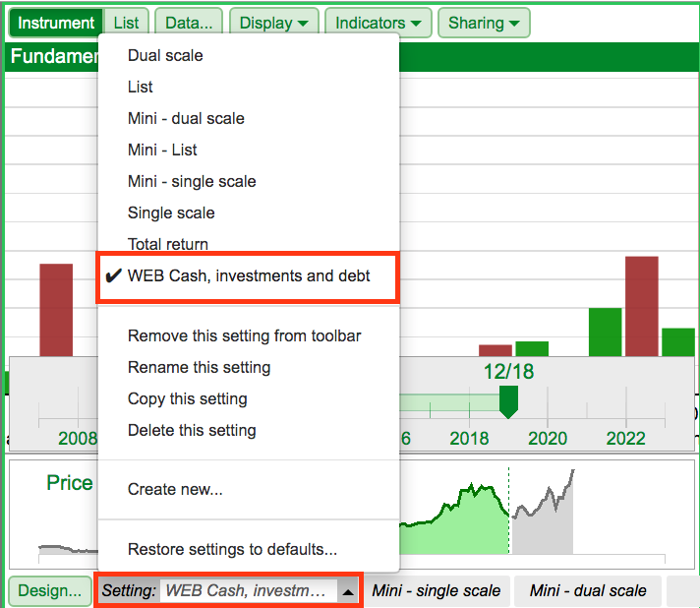Screen dimensions: 700x608
Task: Expand the Display dropdown menu
Action: tap(273, 23)
